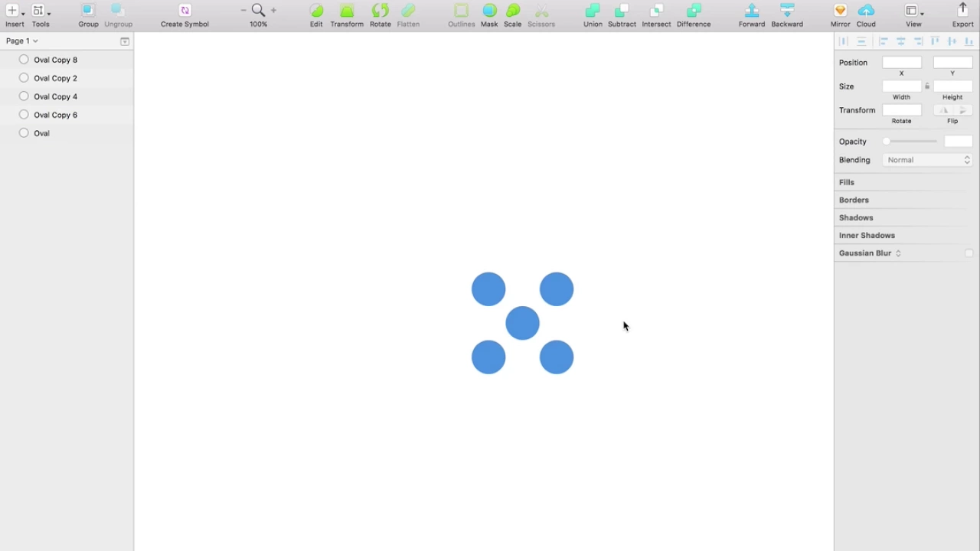Toggle the pages list panel icon

coord(125,41)
